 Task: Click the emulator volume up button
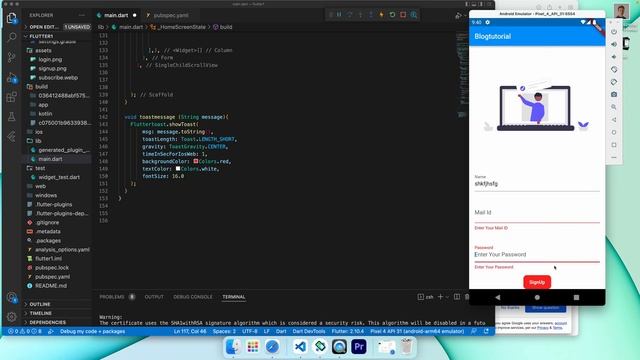(614, 44)
